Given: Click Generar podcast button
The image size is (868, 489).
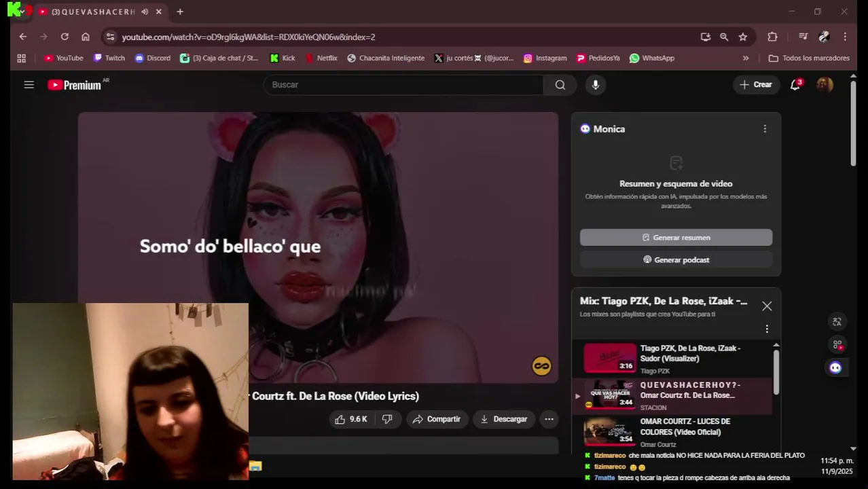Looking at the screenshot, I should coord(676,260).
